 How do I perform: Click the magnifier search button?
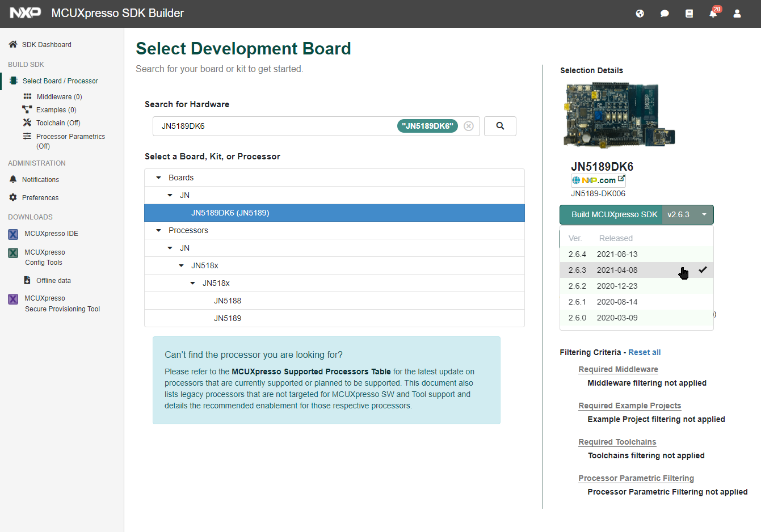point(500,126)
